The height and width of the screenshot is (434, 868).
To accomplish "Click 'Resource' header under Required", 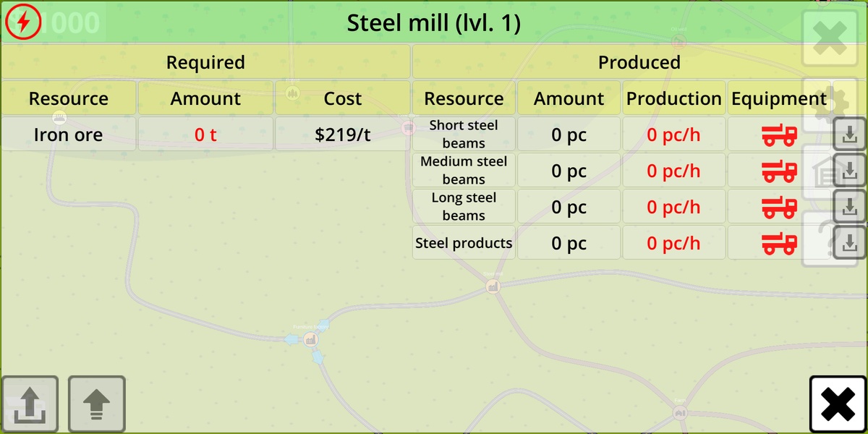I will coord(69,98).
